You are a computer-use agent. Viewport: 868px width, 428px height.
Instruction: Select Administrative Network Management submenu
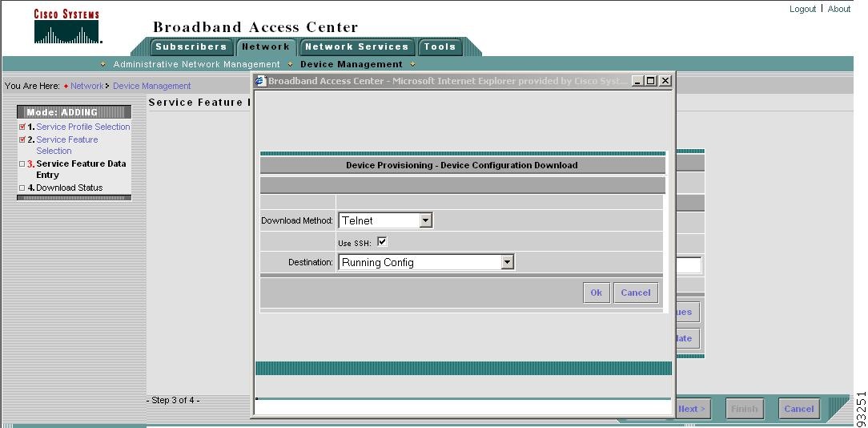point(196,64)
